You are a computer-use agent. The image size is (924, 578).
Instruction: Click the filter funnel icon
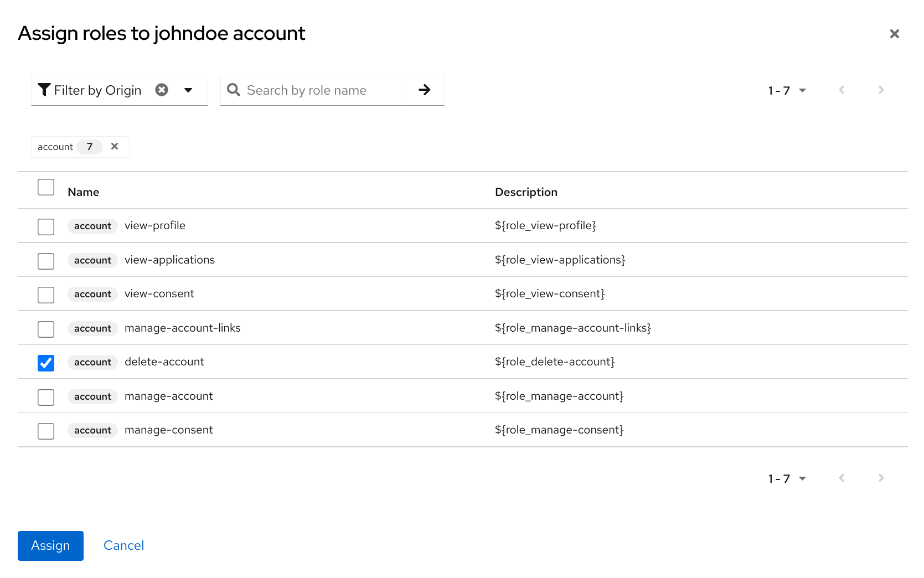point(44,90)
